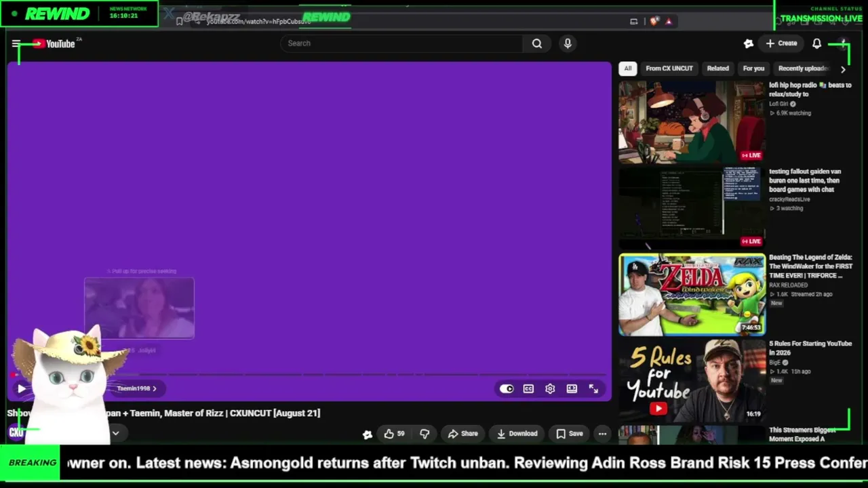This screenshot has height=488, width=868.
Task: Toggle the autoplay switch in the player
Action: pyautogui.click(x=507, y=388)
